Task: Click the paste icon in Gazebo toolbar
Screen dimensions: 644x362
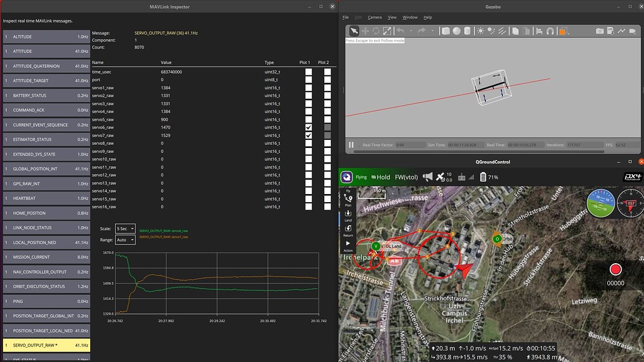Action: point(526,30)
